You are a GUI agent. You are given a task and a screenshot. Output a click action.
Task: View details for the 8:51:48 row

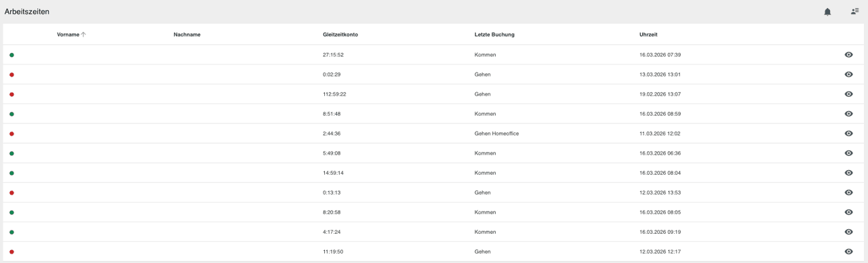click(848, 114)
